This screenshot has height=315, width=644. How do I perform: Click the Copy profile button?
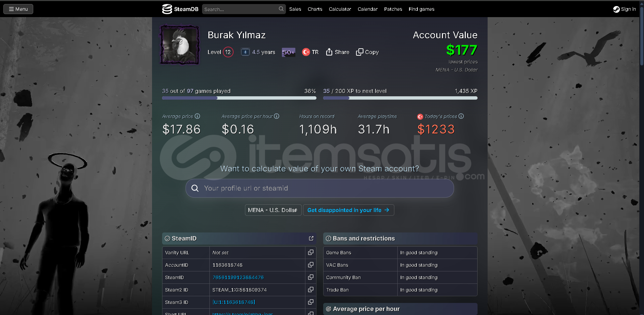pyautogui.click(x=367, y=52)
